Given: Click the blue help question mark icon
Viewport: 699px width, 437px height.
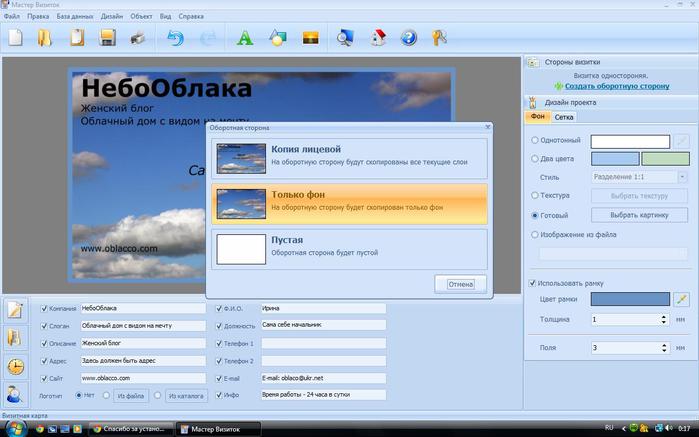Looking at the screenshot, I should [x=408, y=39].
